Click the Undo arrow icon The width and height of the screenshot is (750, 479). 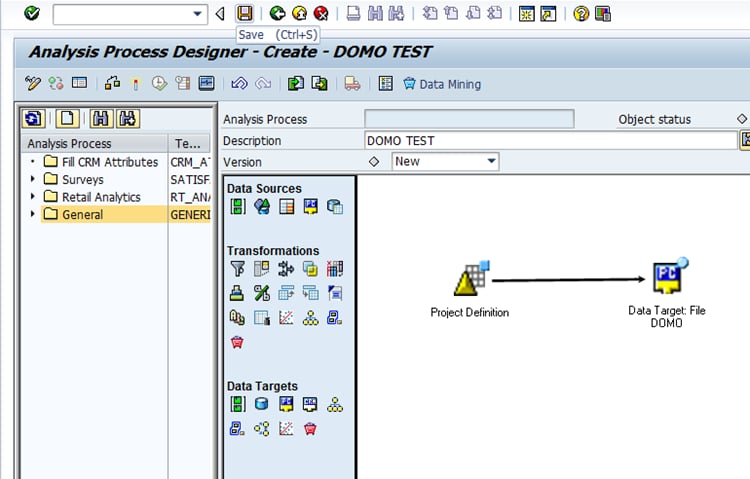tap(239, 83)
